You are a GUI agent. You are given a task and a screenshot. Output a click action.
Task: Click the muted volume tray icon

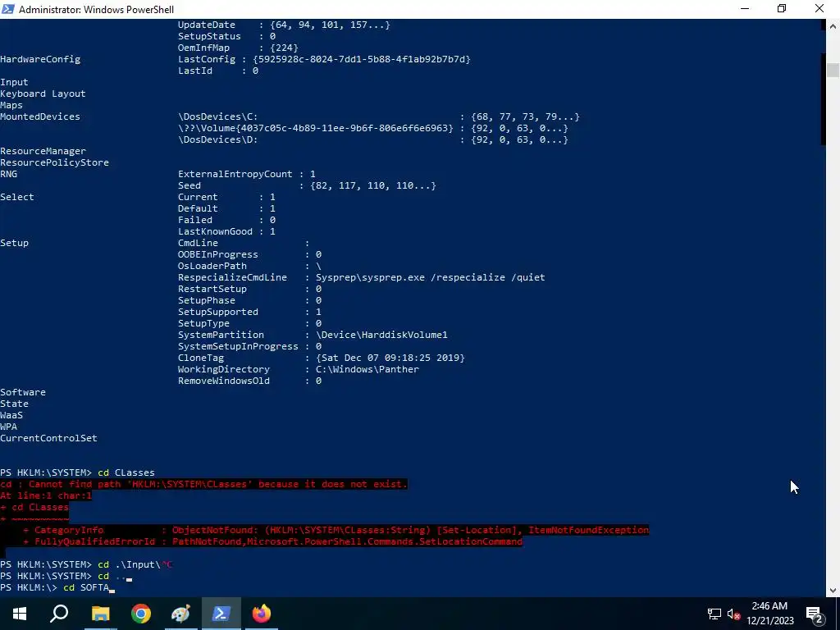click(x=733, y=614)
